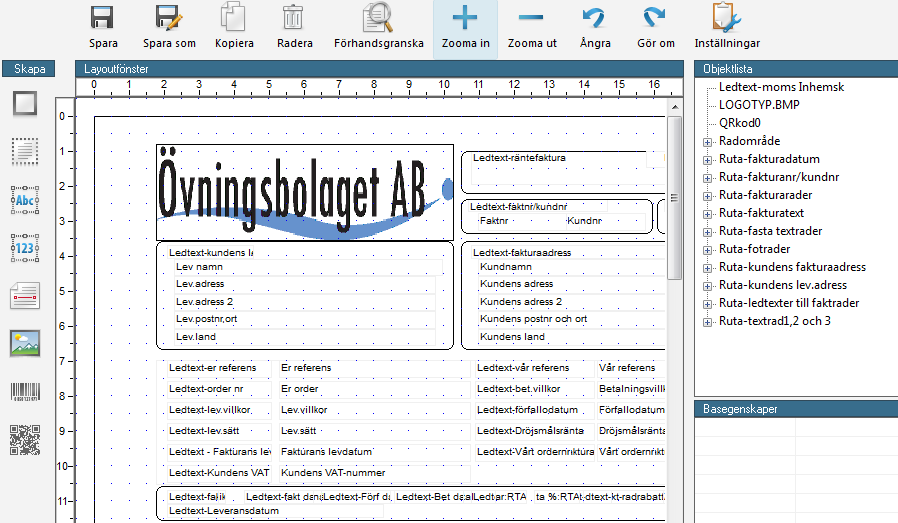The image size is (898, 523).
Task: Select the Vår referens field
Action: click(631, 368)
